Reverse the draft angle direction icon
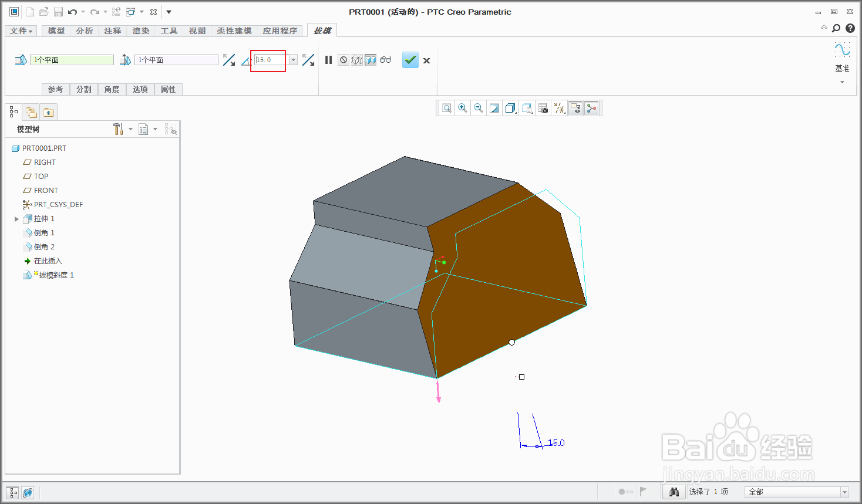 coord(308,60)
